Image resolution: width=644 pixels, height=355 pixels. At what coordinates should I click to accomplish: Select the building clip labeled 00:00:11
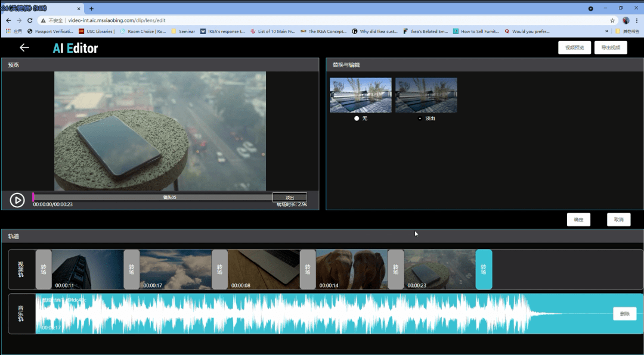click(88, 269)
